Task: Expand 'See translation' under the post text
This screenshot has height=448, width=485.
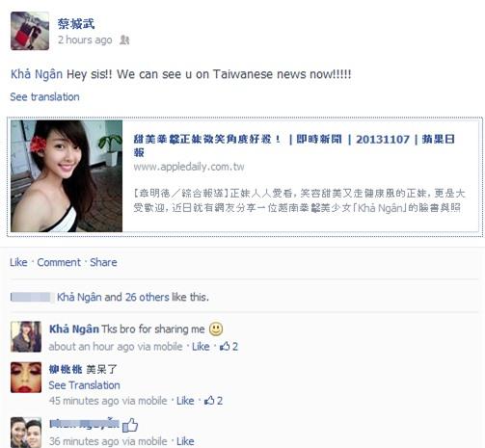Action: (x=44, y=96)
